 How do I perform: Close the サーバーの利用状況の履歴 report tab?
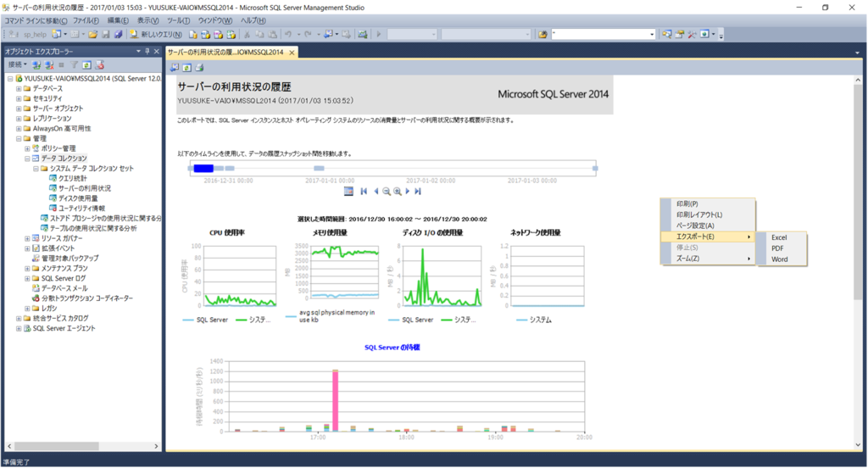coord(292,53)
